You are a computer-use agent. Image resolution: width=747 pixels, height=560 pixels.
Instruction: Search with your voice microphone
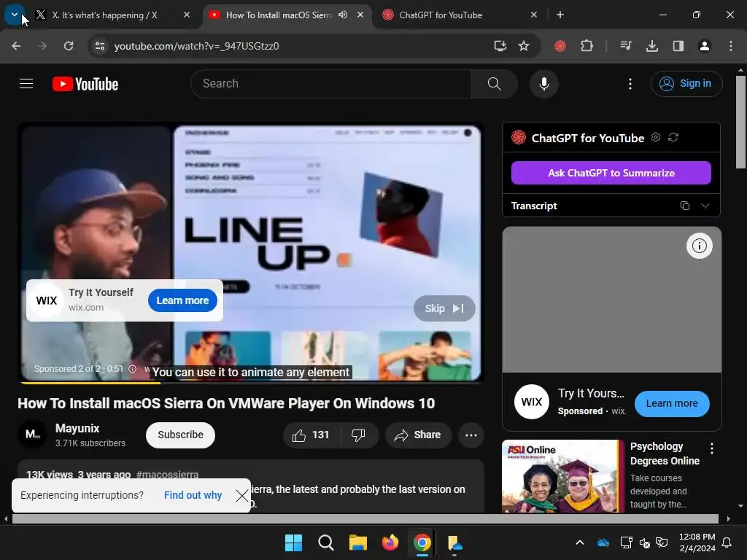(x=543, y=84)
